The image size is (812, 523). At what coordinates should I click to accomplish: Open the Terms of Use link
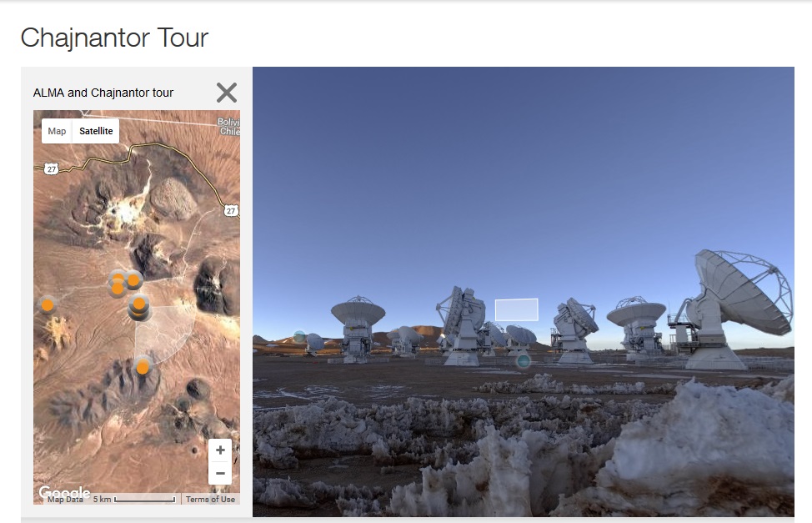pyautogui.click(x=210, y=499)
